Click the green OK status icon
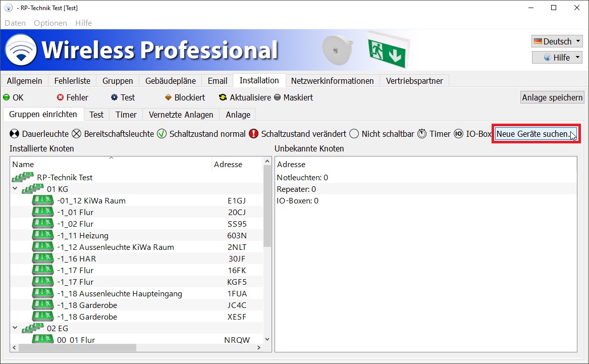Image resolution: width=589 pixels, height=364 pixels. (x=7, y=97)
